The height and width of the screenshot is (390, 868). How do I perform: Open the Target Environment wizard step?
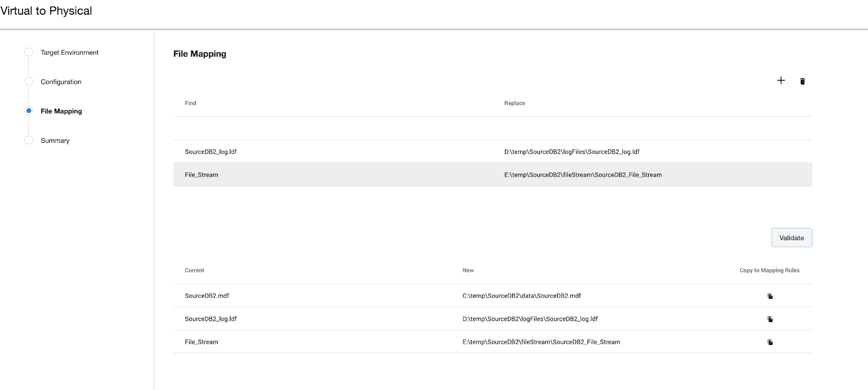pyautogui.click(x=69, y=53)
